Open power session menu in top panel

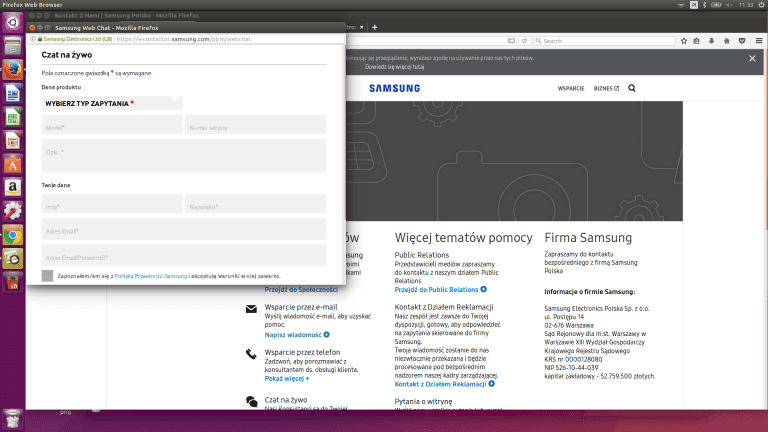(x=762, y=5)
